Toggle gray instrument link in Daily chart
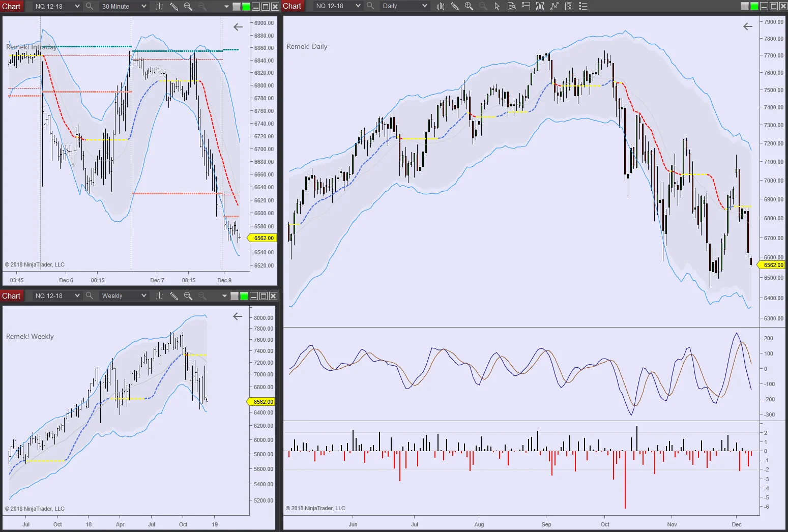The width and height of the screenshot is (788, 532). tap(745, 6)
